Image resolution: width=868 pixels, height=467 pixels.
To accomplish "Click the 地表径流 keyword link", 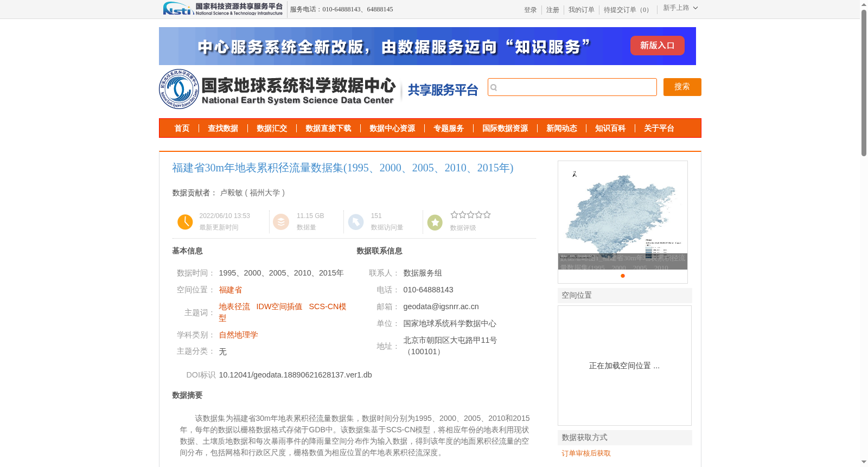I will coord(234,306).
